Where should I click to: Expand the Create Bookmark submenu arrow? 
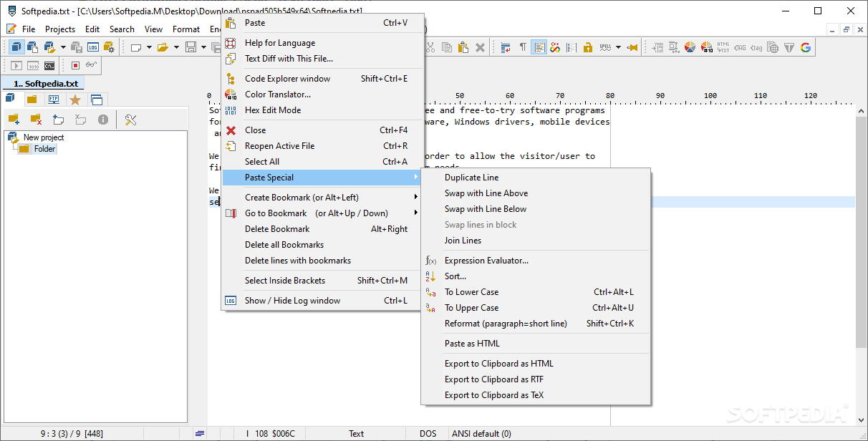click(415, 198)
